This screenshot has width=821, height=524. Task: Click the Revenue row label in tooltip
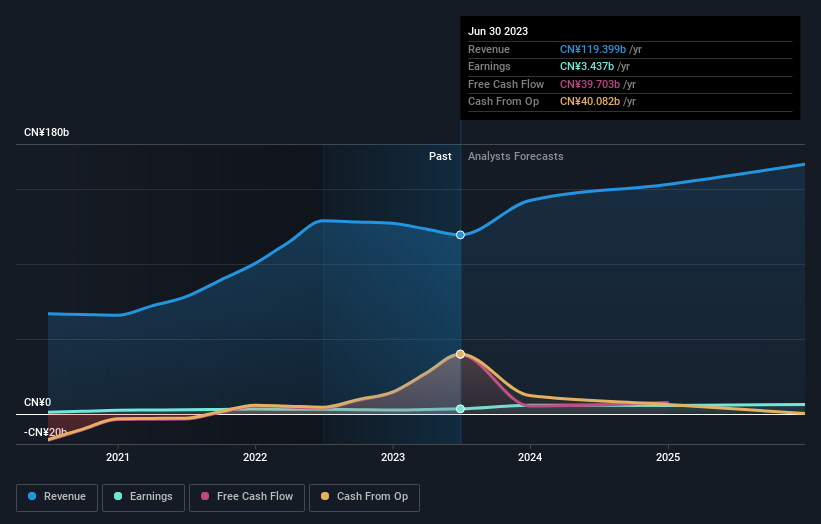coord(489,49)
